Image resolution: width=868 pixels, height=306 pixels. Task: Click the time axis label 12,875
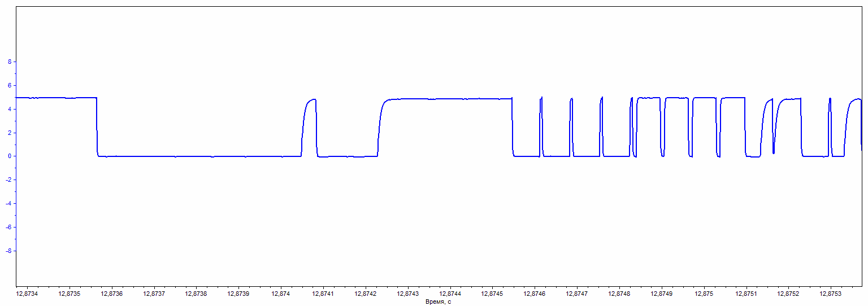pyautogui.click(x=704, y=294)
